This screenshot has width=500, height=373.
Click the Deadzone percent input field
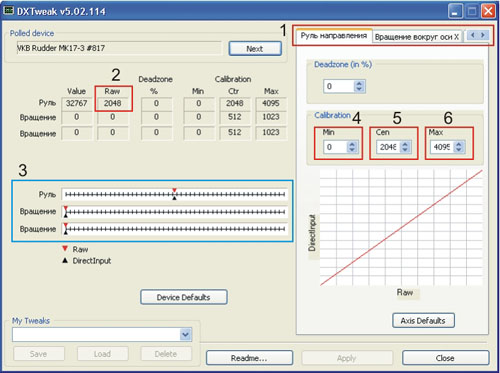pyautogui.click(x=338, y=86)
